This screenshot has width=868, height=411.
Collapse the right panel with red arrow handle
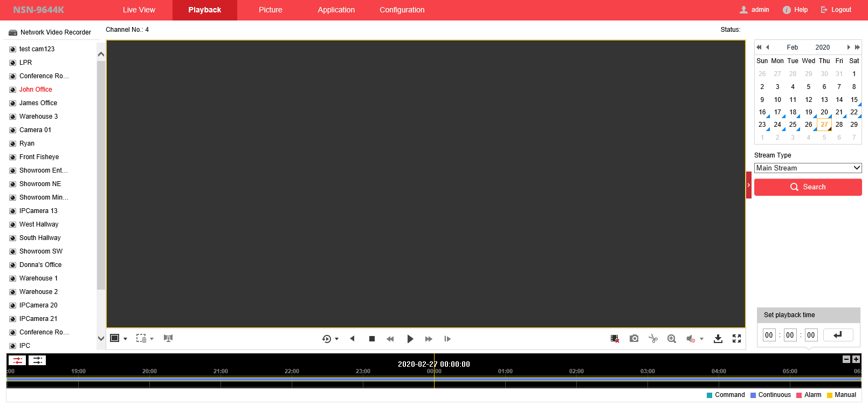tap(749, 185)
